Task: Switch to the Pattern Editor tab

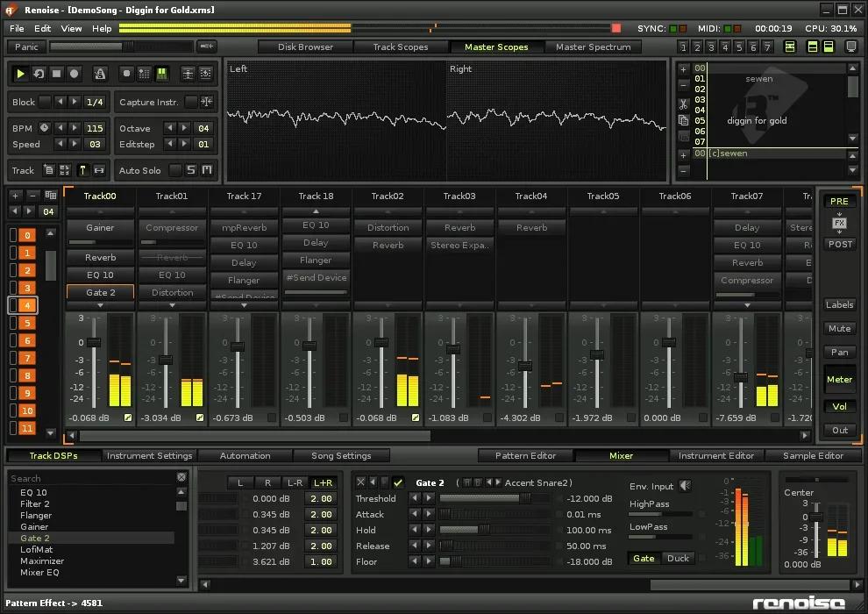Action: pos(525,455)
